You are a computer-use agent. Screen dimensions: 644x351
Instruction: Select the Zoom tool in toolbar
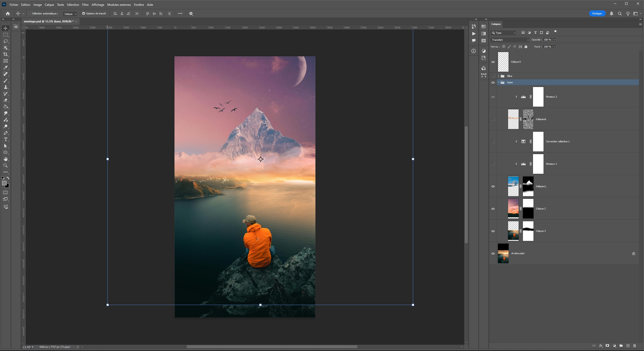(x=6, y=166)
